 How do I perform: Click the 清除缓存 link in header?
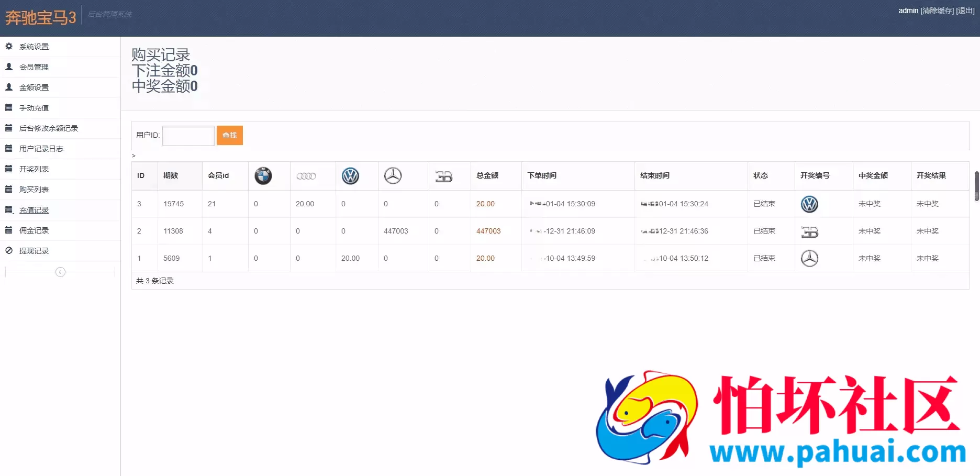(x=937, y=10)
